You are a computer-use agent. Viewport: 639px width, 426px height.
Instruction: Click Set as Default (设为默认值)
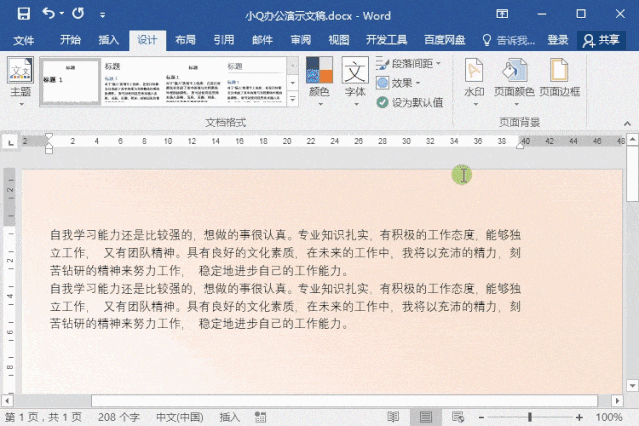pos(410,102)
